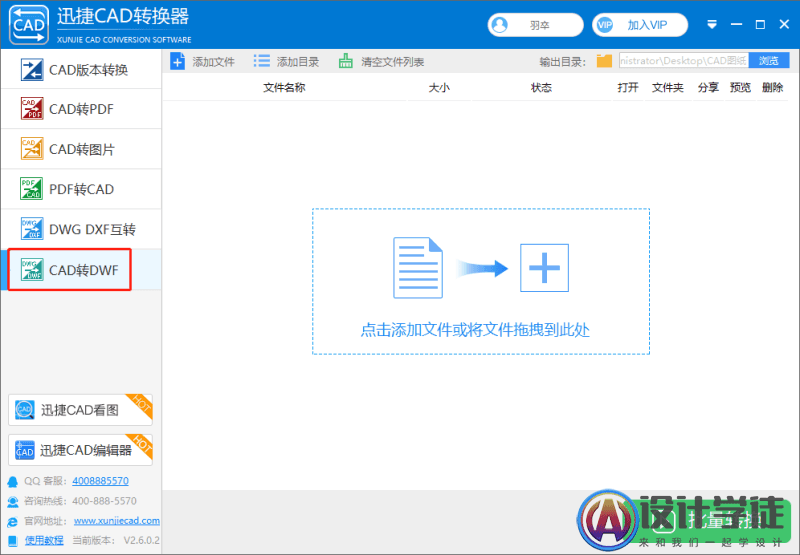Click the 大小 column header
This screenshot has height=555, width=800.
click(439, 88)
